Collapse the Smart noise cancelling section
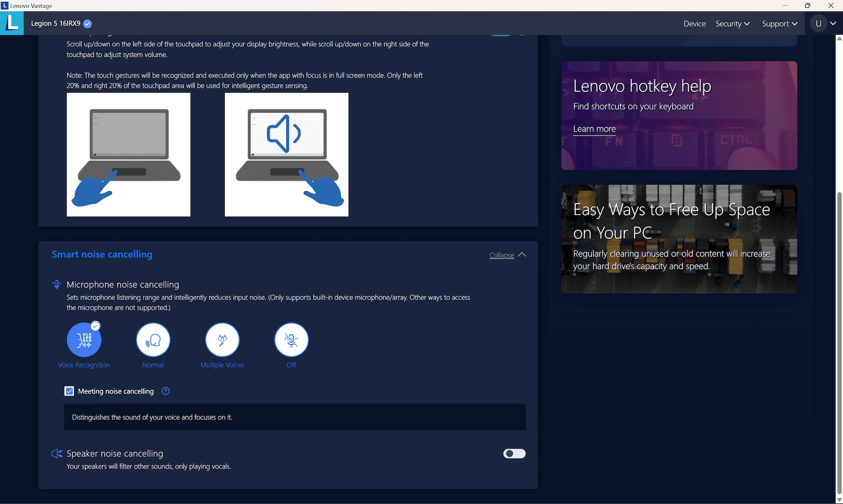This screenshot has height=504, width=843. coord(501,255)
